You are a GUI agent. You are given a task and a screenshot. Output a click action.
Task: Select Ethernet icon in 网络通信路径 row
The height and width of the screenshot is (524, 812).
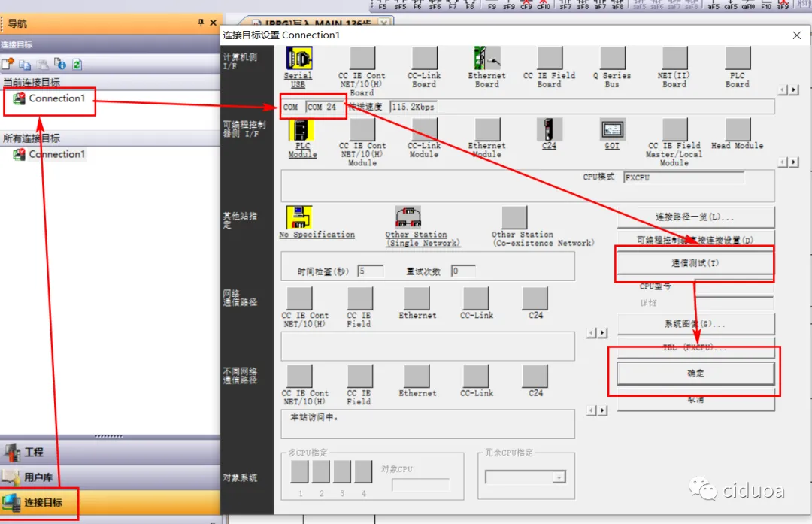[x=417, y=298]
